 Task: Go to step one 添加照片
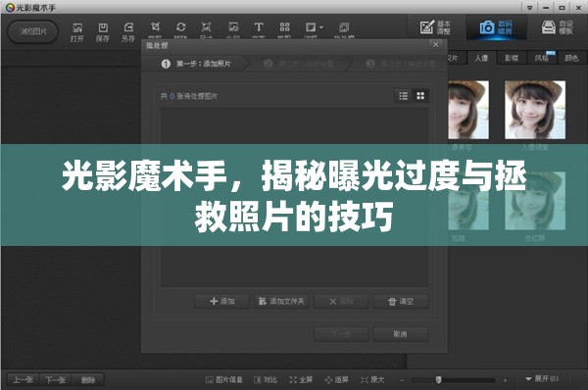197,64
